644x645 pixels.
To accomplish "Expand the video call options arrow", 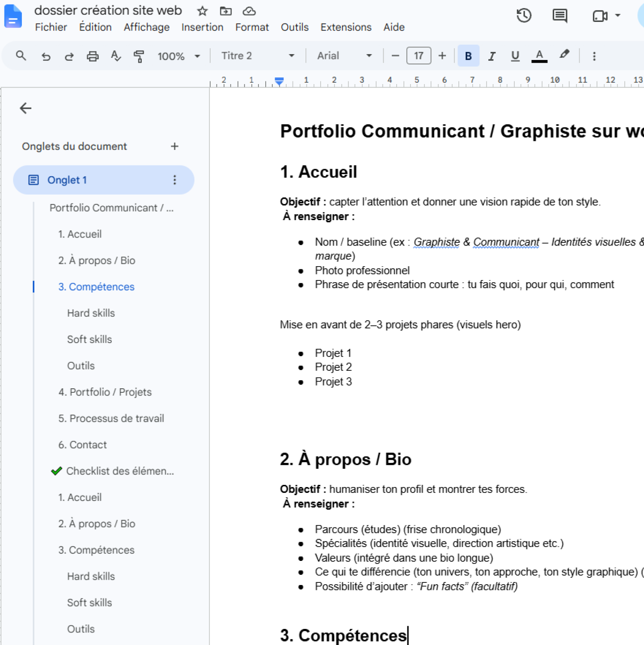I will 618,16.
